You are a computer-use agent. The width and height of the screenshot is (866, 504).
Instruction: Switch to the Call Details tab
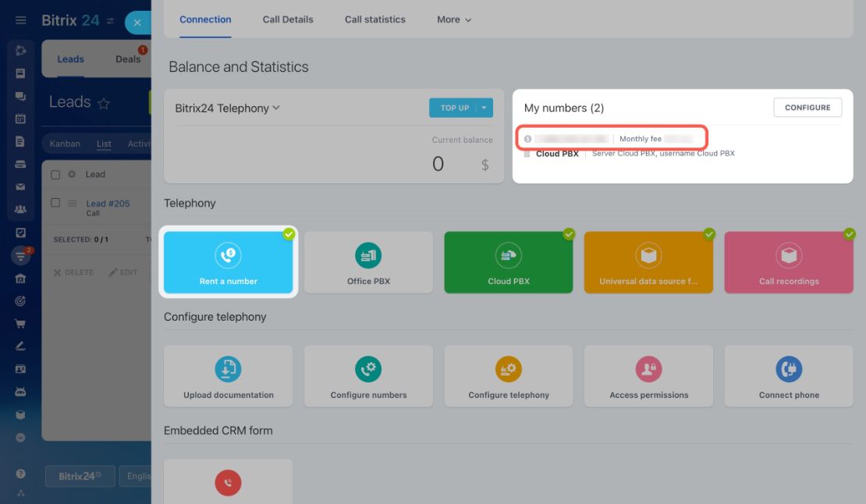[x=288, y=20]
